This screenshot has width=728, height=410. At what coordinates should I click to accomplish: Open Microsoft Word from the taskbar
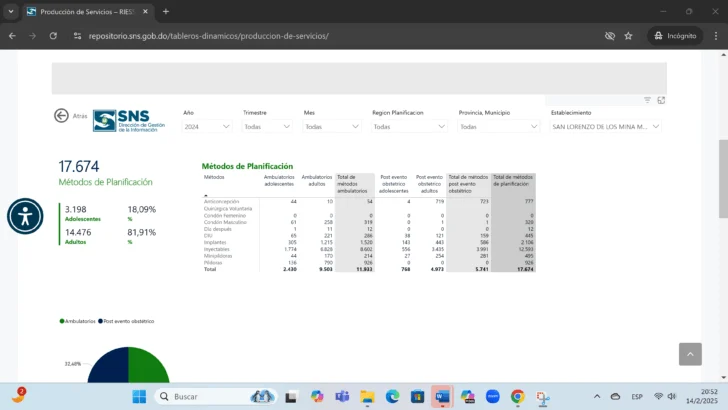[442, 396]
